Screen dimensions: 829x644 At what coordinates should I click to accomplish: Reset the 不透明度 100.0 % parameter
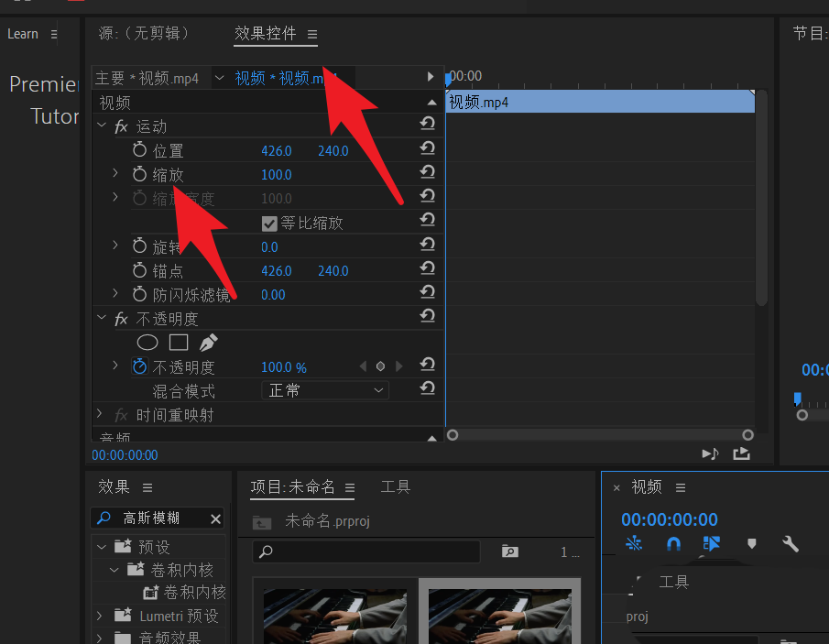point(427,365)
